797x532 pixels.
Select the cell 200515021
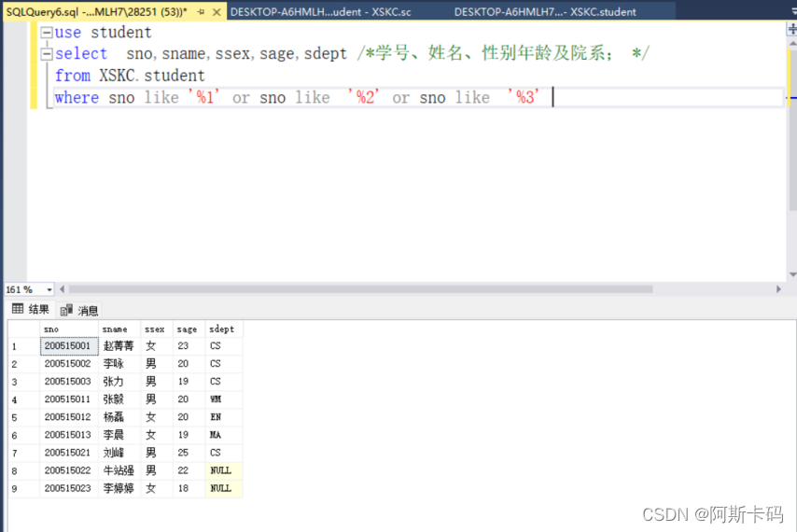pyautogui.click(x=69, y=453)
